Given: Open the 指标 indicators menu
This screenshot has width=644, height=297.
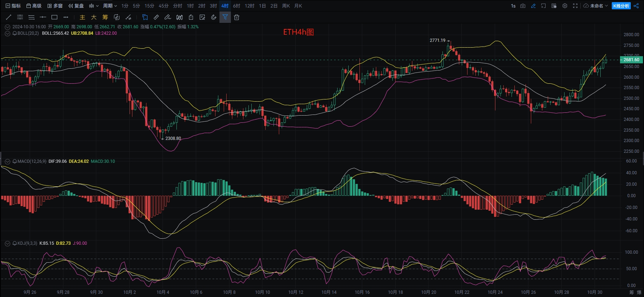Looking at the screenshot, I should pos(13,6).
